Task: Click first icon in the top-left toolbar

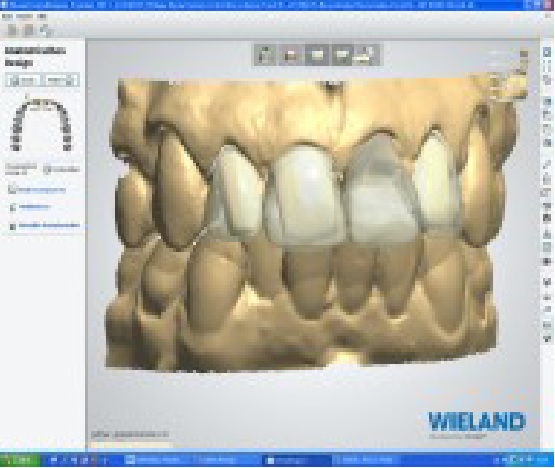Action: point(13,30)
